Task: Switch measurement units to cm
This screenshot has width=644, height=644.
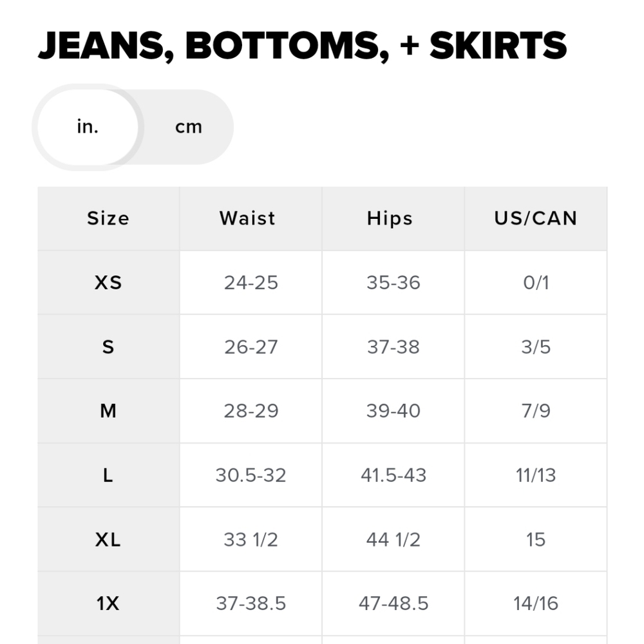Action: tap(188, 127)
